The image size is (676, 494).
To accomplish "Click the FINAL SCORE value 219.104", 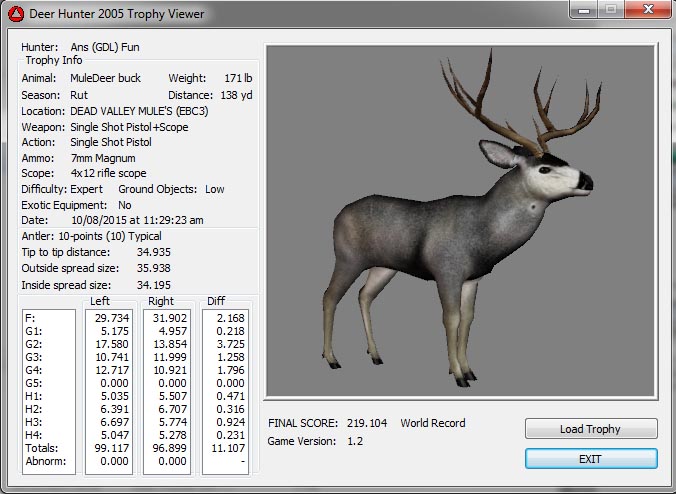I will point(366,423).
